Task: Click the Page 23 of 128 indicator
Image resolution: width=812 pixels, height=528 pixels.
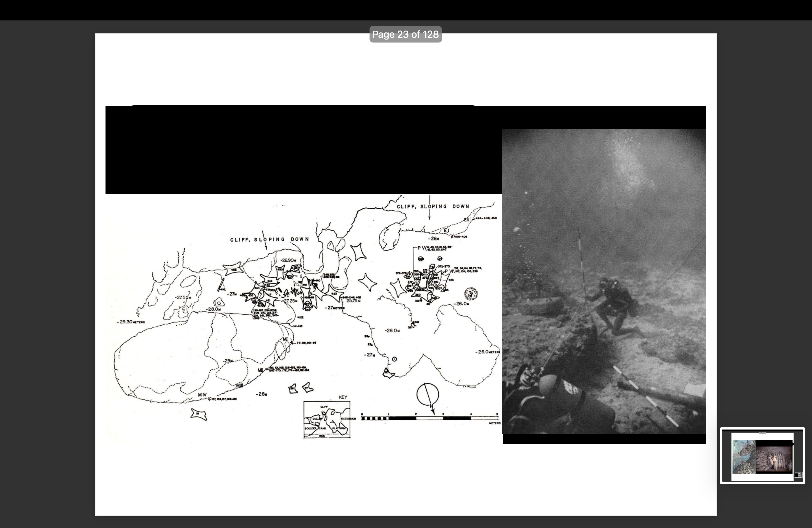Action: [405, 35]
